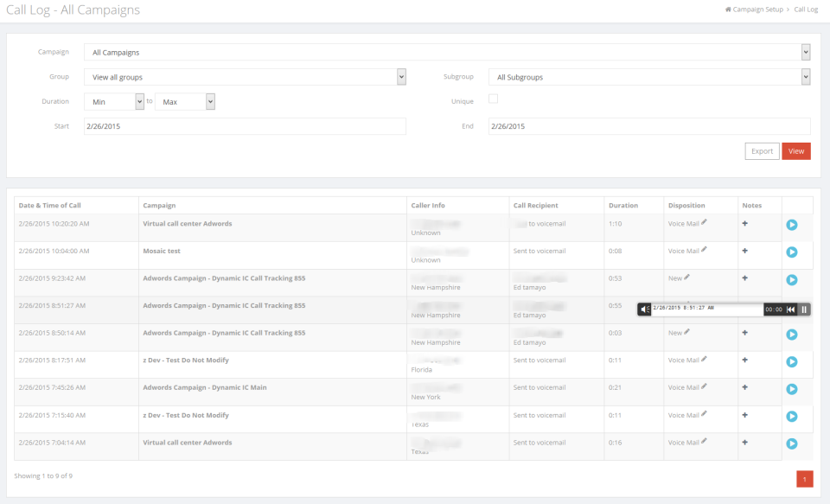
Task: Edit disposition of the 9:23:42 AM call
Action: coord(686,277)
